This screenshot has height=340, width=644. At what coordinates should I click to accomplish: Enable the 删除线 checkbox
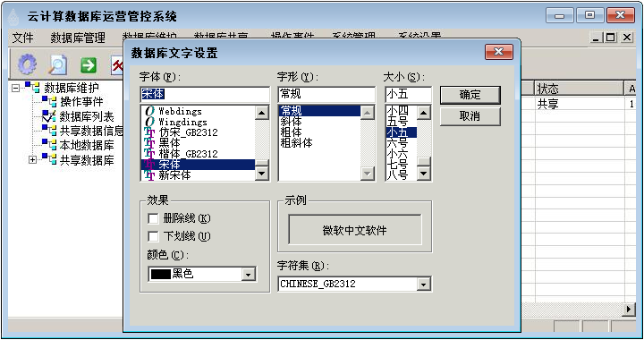[x=153, y=218]
